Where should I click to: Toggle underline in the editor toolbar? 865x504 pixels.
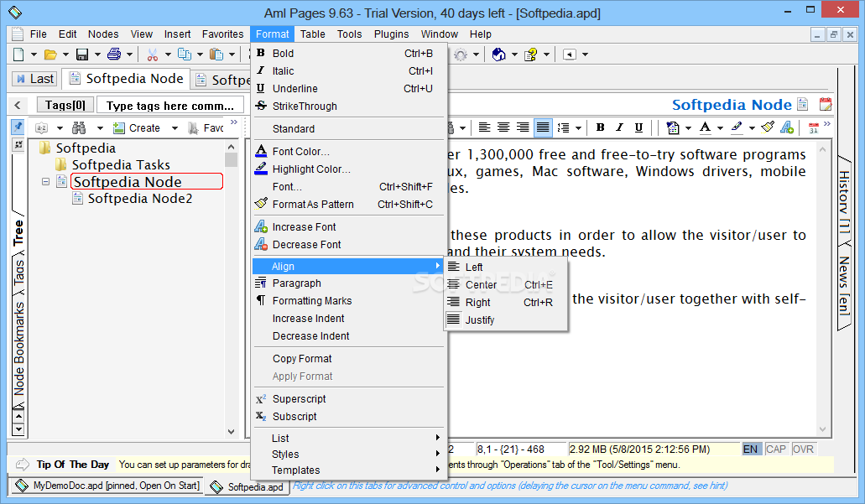[x=638, y=127]
